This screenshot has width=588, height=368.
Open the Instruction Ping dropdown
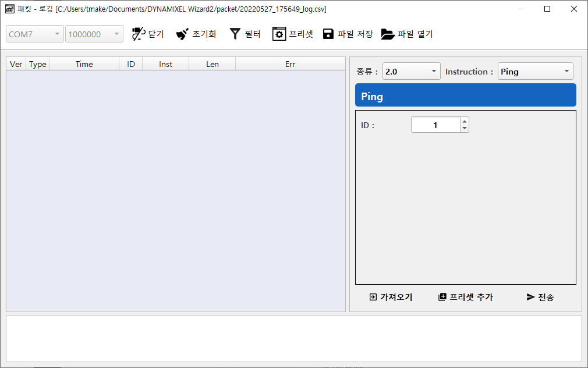pyautogui.click(x=535, y=72)
